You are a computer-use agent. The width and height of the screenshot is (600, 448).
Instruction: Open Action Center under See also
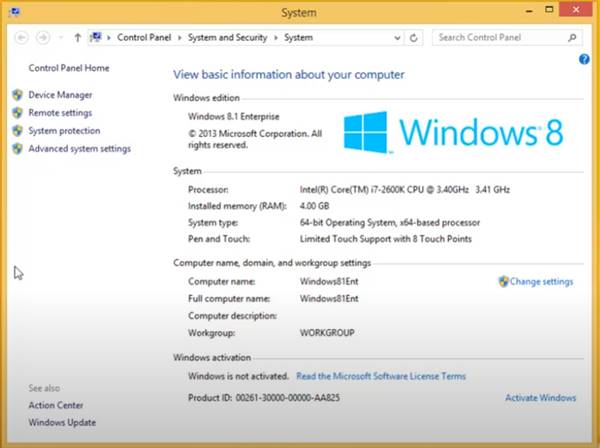click(x=56, y=405)
